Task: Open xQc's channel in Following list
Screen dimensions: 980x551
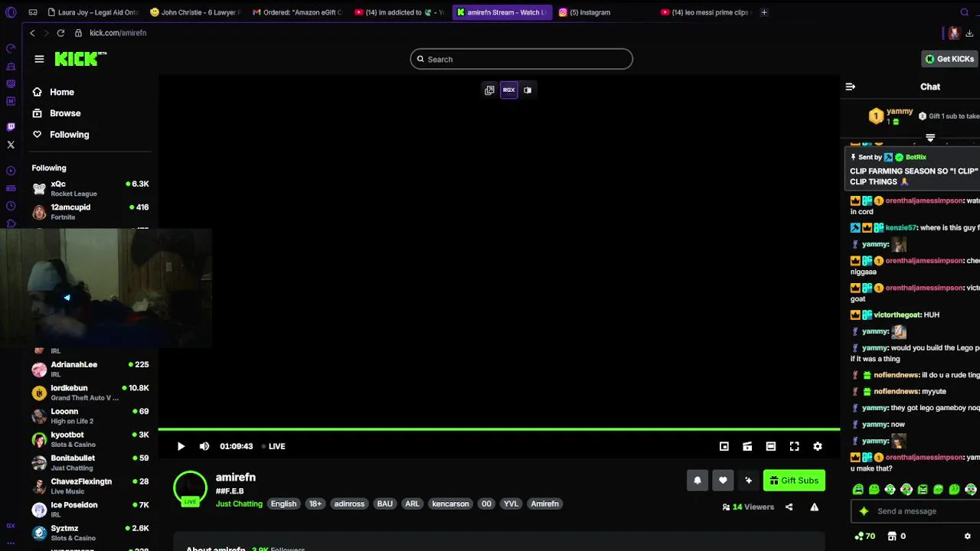Action: tap(90, 188)
